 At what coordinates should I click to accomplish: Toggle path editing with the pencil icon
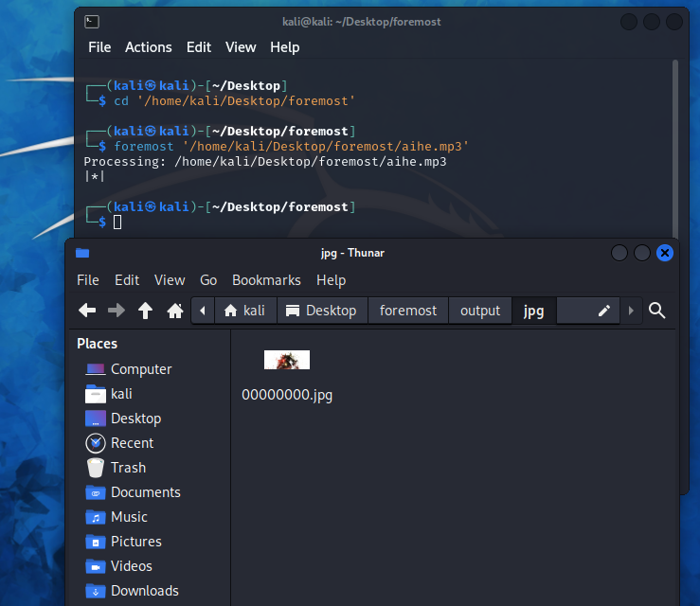604,311
